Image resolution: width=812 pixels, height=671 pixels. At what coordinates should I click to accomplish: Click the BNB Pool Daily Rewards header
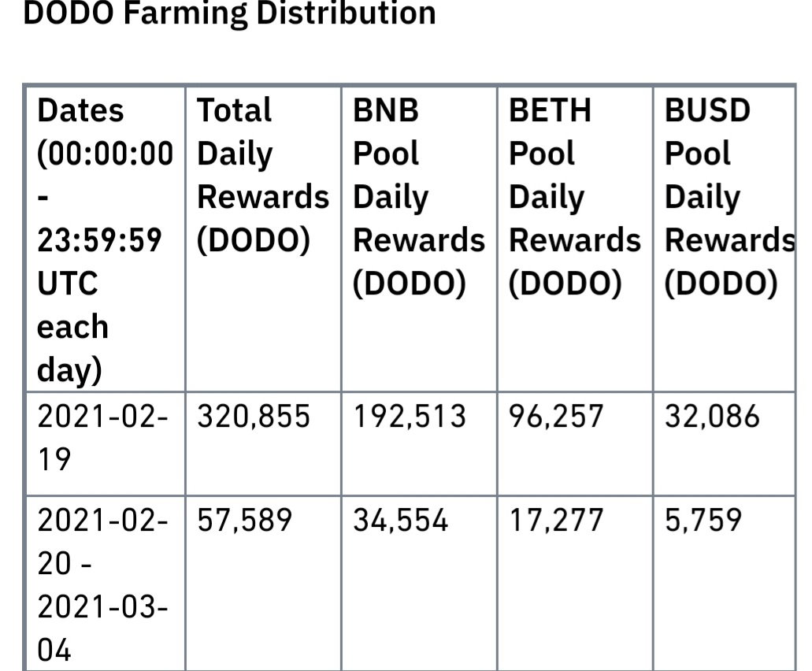[419, 239]
